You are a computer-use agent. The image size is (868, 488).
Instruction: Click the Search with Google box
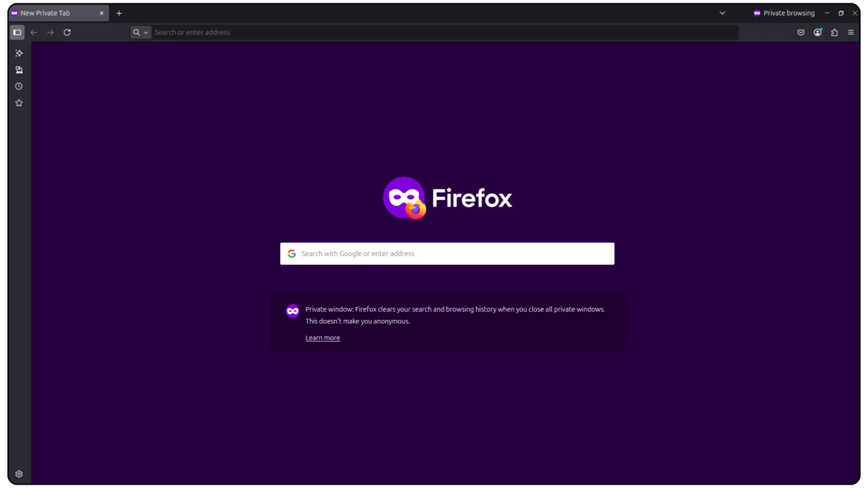click(448, 253)
